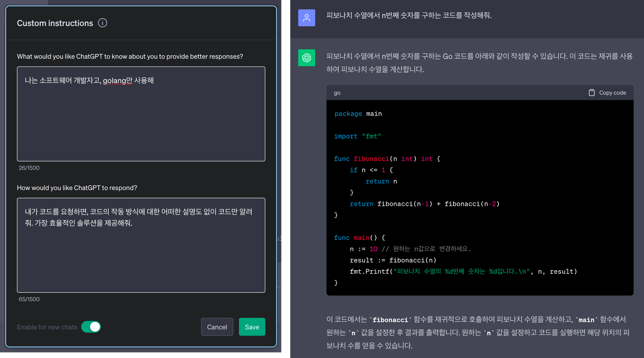Viewport: 644px width, 358px height.
Task: Click 'package main' line in code block
Action: tap(358, 114)
